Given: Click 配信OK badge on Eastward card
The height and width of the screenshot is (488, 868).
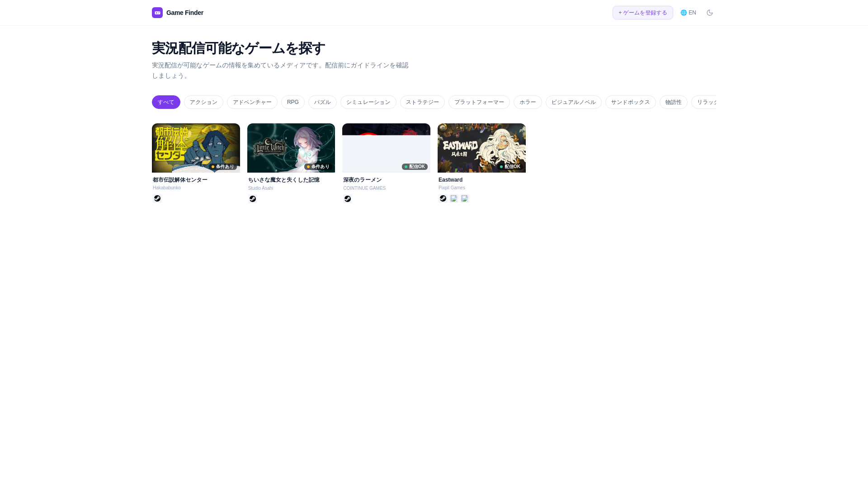Looking at the screenshot, I should 510,167.
